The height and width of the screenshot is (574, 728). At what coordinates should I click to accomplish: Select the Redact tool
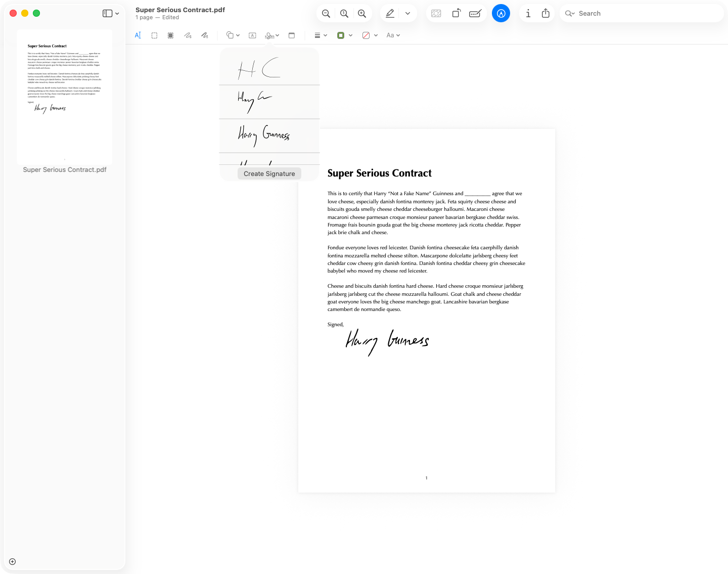[171, 35]
